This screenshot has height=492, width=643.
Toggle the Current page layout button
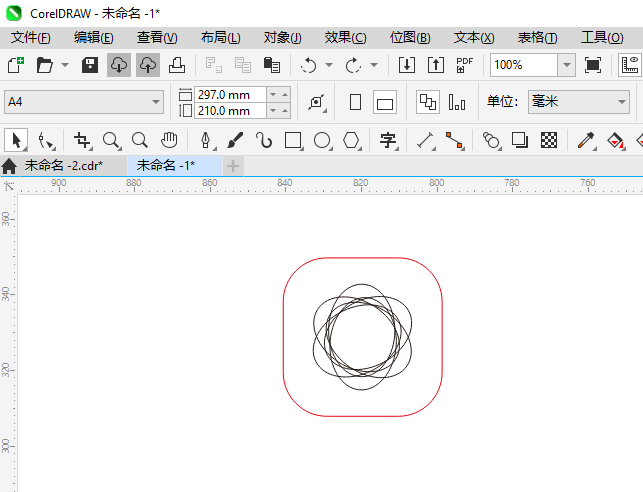click(x=457, y=102)
